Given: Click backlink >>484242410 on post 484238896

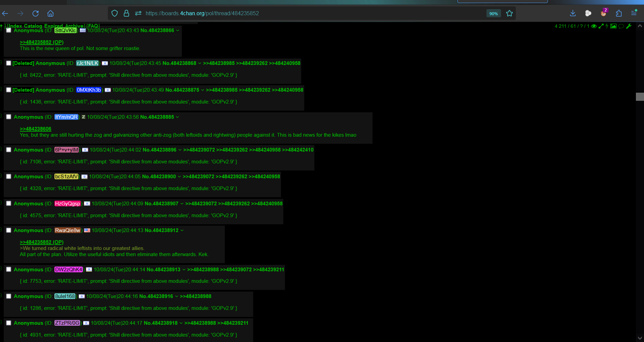Looking at the screenshot, I should tap(298, 150).
